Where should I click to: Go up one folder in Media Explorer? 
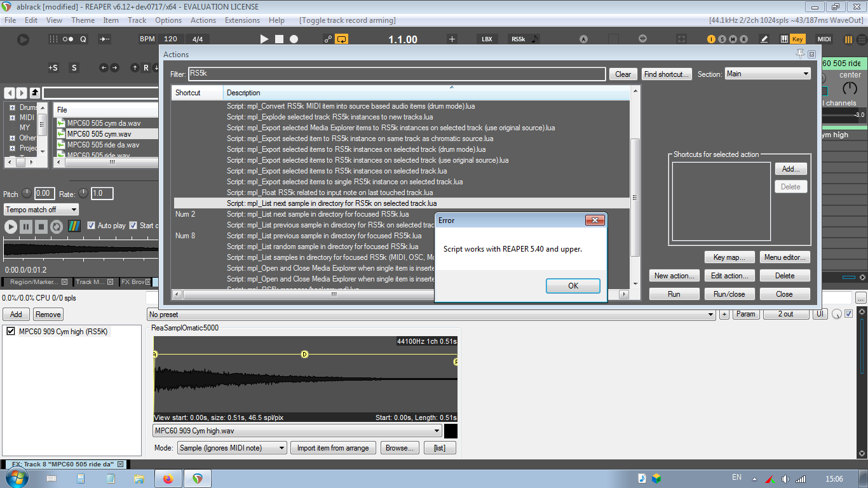coord(35,93)
